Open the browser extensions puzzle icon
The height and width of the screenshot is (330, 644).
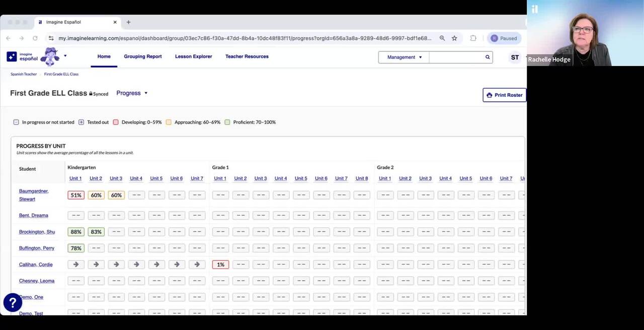[x=473, y=38]
